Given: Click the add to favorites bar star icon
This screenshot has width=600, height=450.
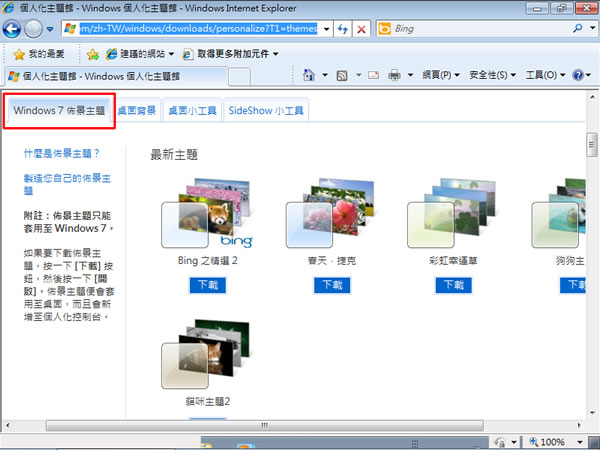Looking at the screenshot, I should [x=93, y=54].
